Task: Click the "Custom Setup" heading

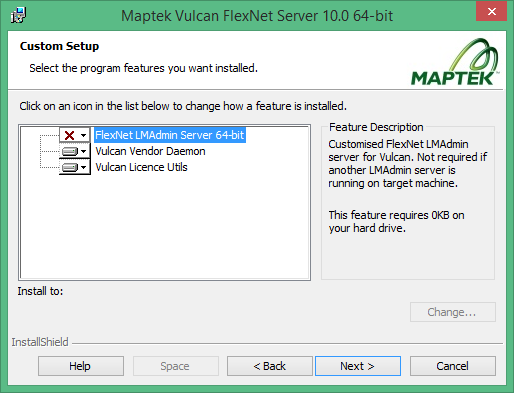Action: click(x=59, y=46)
